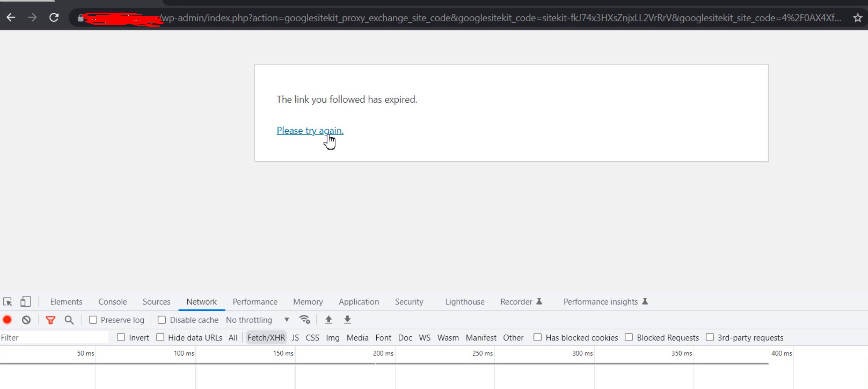This screenshot has width=868, height=389.
Task: Open the No throttling dropdown
Action: [256, 320]
